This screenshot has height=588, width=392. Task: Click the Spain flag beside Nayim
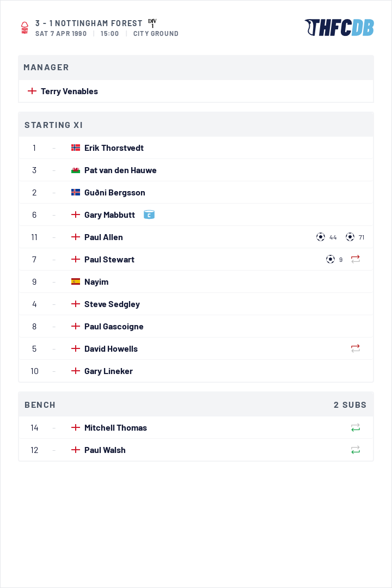75,281
